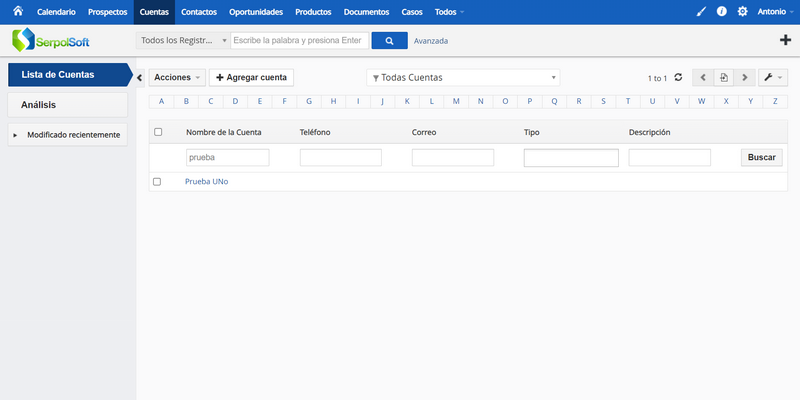
Task: Click the 1 to 1 record count
Action: [657, 78]
